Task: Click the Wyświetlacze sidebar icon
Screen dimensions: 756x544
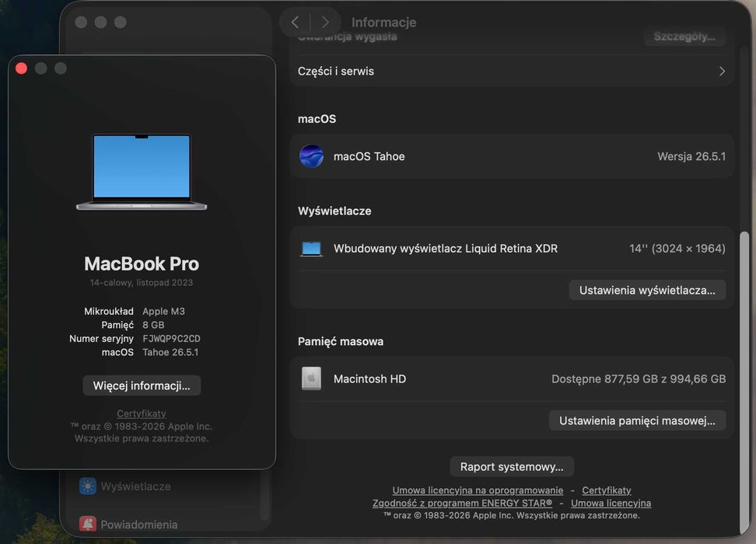Action: click(88, 486)
